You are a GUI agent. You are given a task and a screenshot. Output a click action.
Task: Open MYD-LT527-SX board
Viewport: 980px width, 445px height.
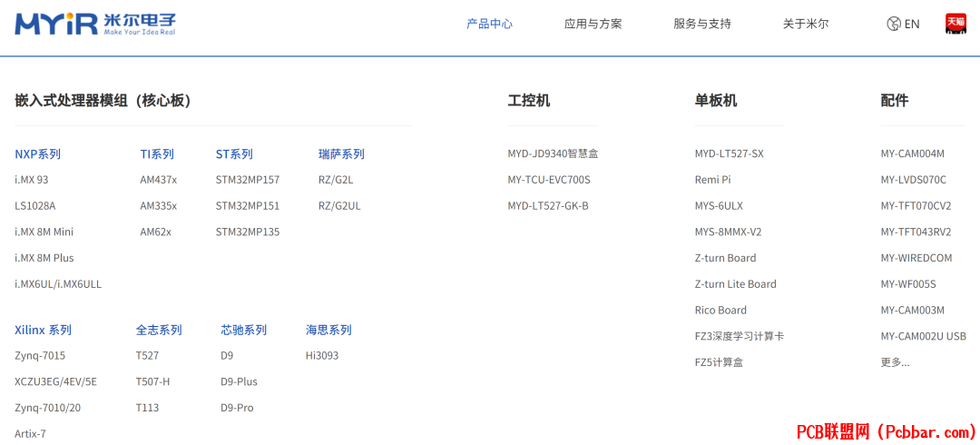[729, 154]
